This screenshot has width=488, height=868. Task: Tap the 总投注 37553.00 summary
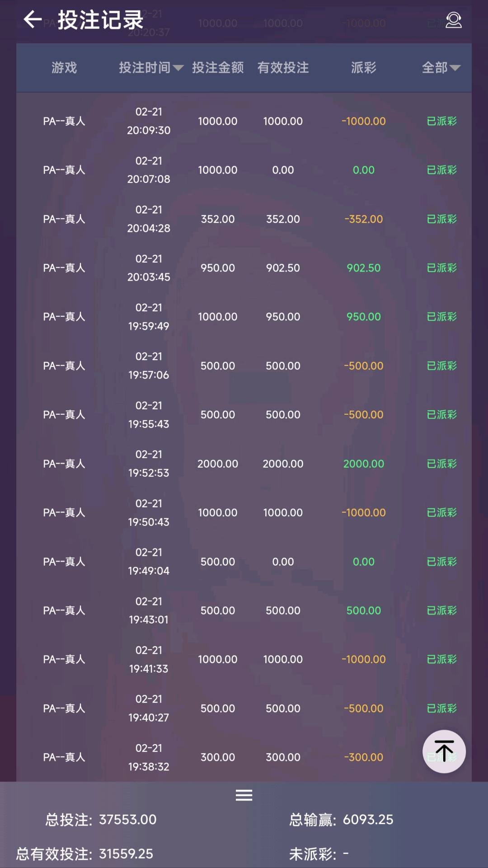click(101, 820)
